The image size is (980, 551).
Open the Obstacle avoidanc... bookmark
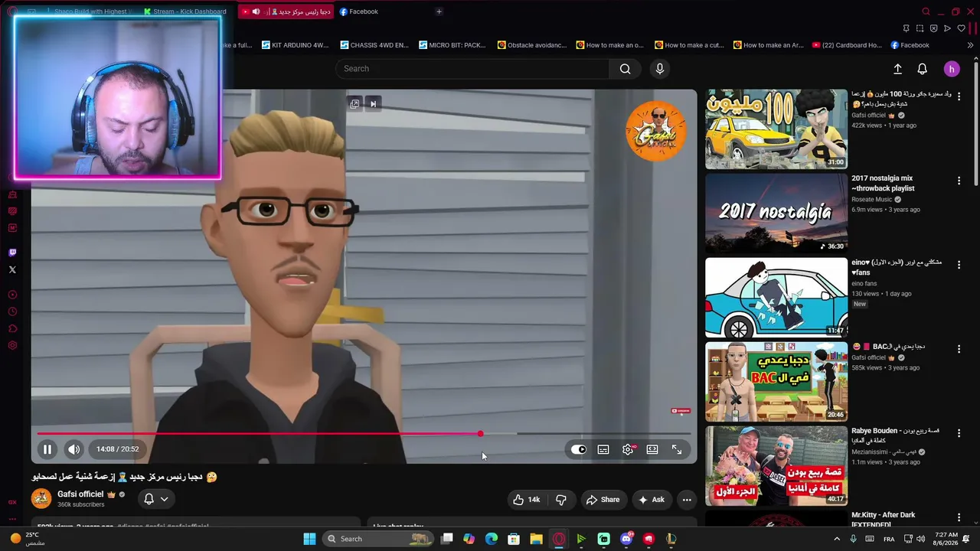(531, 45)
